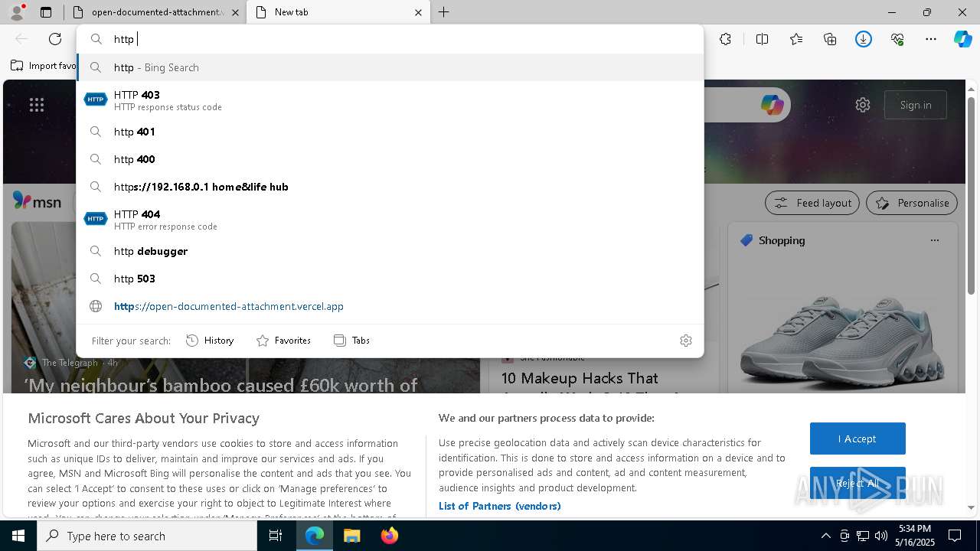Open Task View on the taskbar

click(x=276, y=536)
